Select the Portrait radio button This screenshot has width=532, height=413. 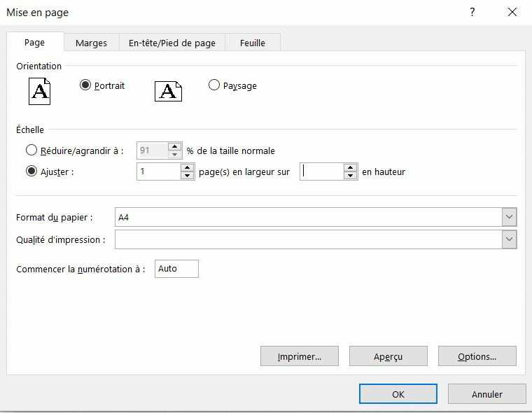coord(85,85)
